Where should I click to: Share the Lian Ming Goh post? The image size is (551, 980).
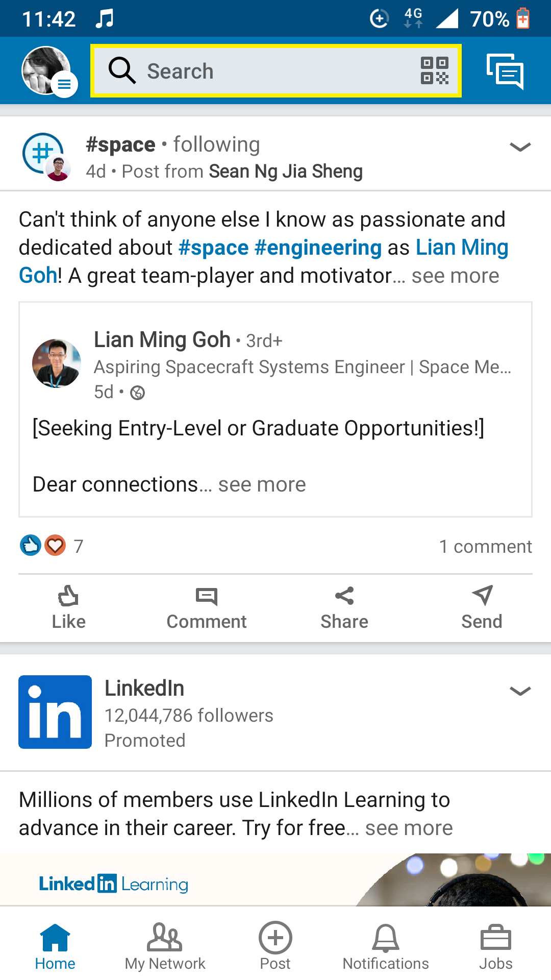coord(344,607)
